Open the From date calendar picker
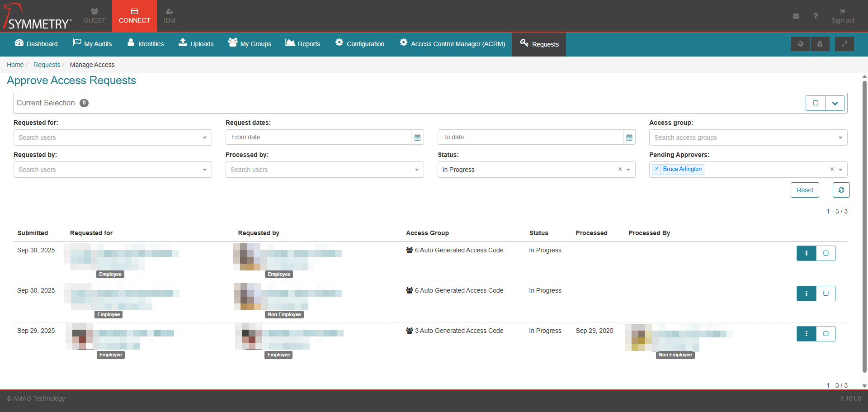The height and width of the screenshot is (412, 868). point(417,137)
